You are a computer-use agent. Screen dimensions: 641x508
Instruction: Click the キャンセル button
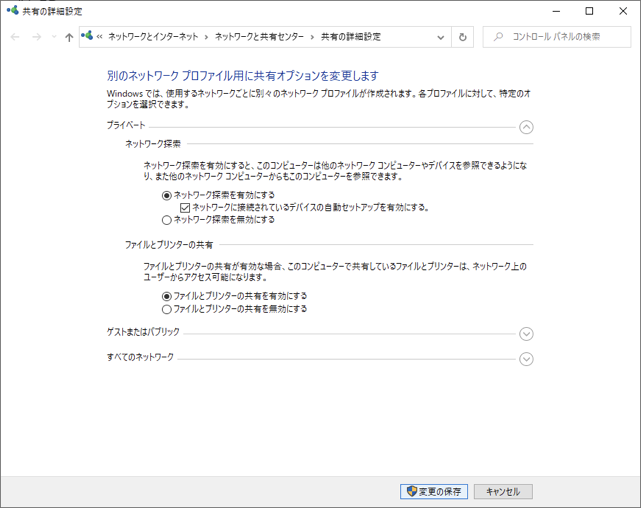(503, 492)
